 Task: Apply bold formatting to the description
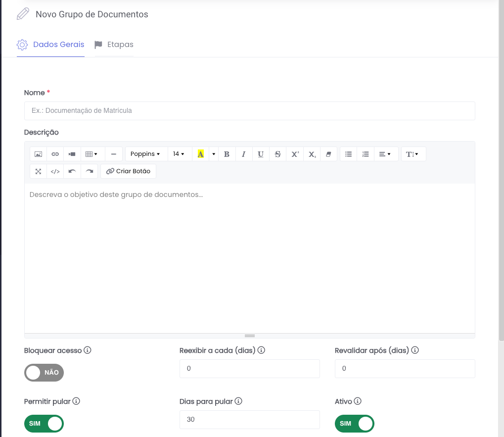[x=227, y=154]
